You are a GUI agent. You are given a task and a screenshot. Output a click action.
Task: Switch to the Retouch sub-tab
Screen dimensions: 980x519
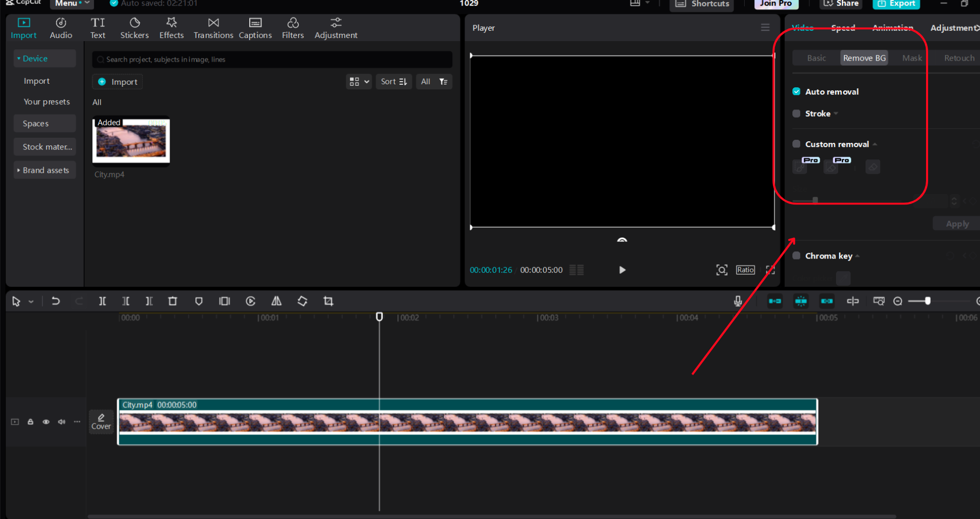(959, 58)
